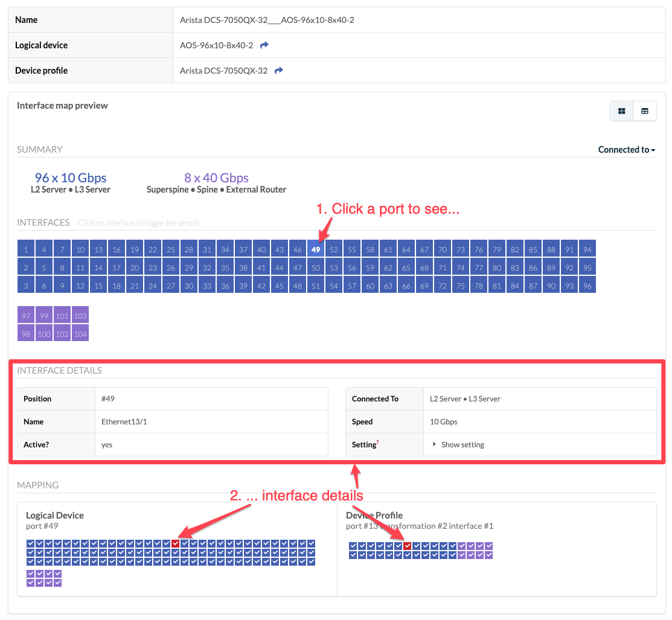Select interface port 52

334,249
